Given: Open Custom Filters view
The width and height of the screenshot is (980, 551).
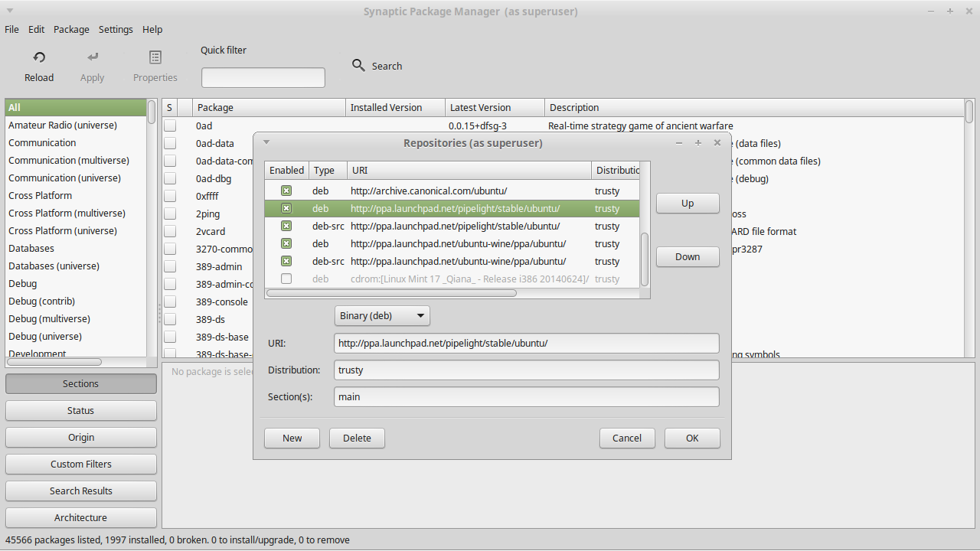Looking at the screenshot, I should [x=81, y=465].
